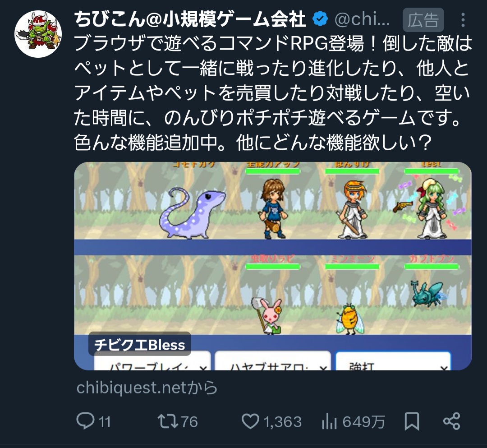Click the ちびこん@小規模ゲーム会社 account name
Viewport: 487px width, 448px height.
190,19
